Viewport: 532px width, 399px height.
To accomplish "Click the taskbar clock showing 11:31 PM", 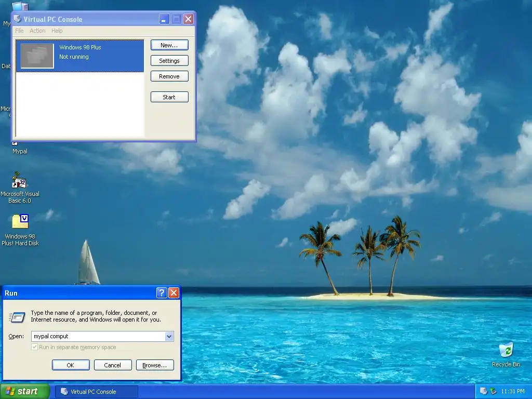I will (x=513, y=392).
